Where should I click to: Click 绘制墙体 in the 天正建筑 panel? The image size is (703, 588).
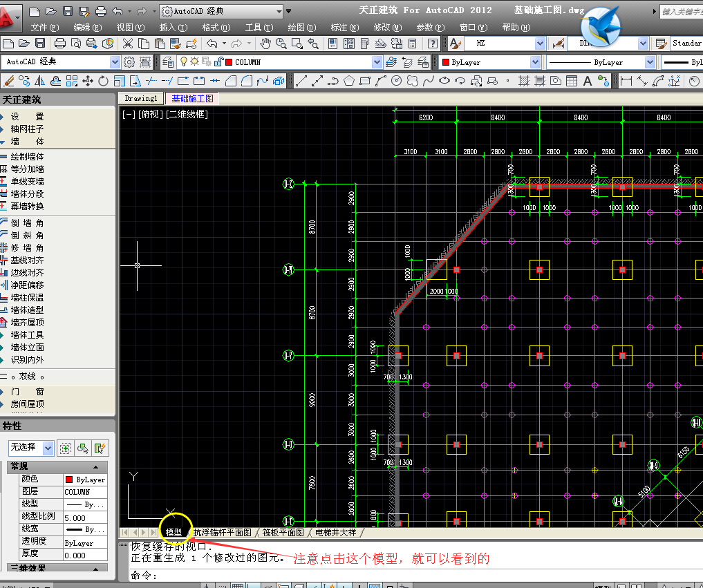27,157
